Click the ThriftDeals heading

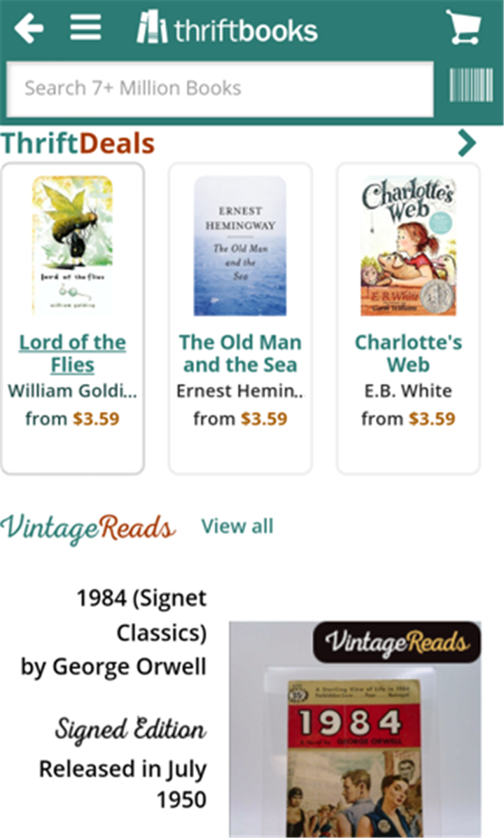78,143
